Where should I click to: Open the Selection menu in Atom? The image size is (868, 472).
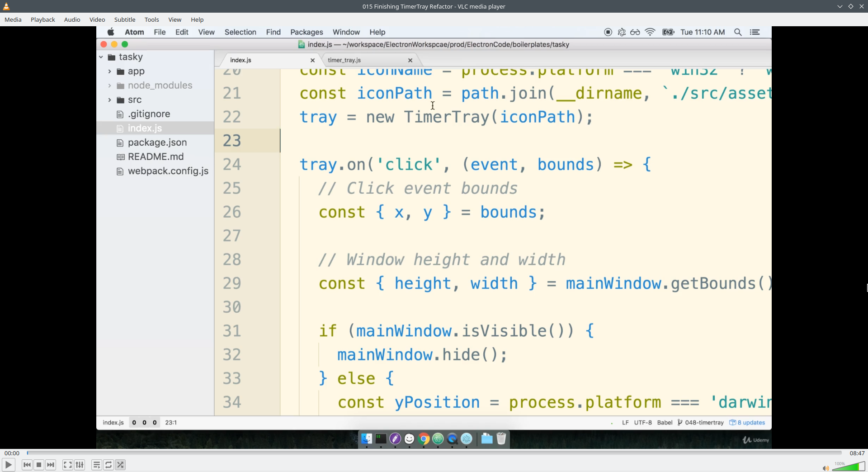[x=241, y=32]
